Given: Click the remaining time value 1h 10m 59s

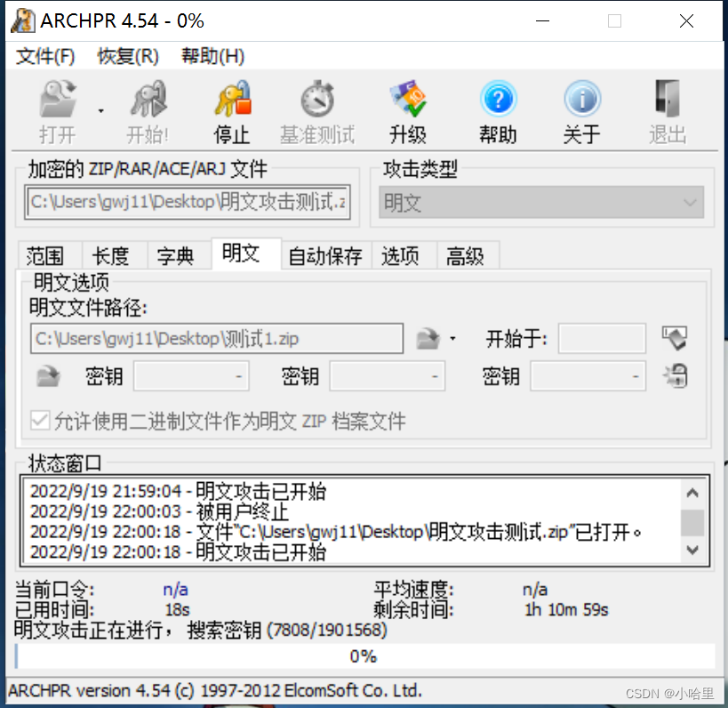Looking at the screenshot, I should [x=566, y=609].
